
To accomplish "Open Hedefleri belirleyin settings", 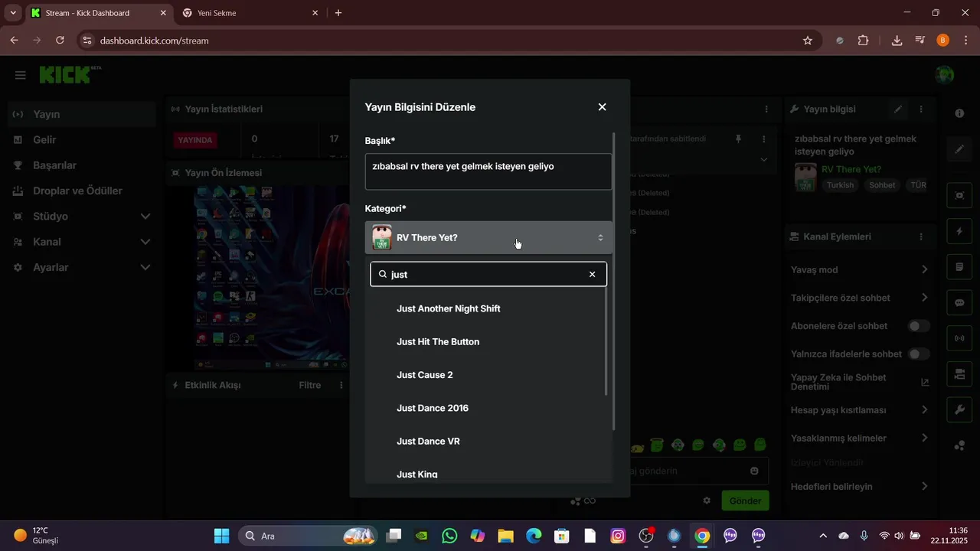I will coord(859,487).
